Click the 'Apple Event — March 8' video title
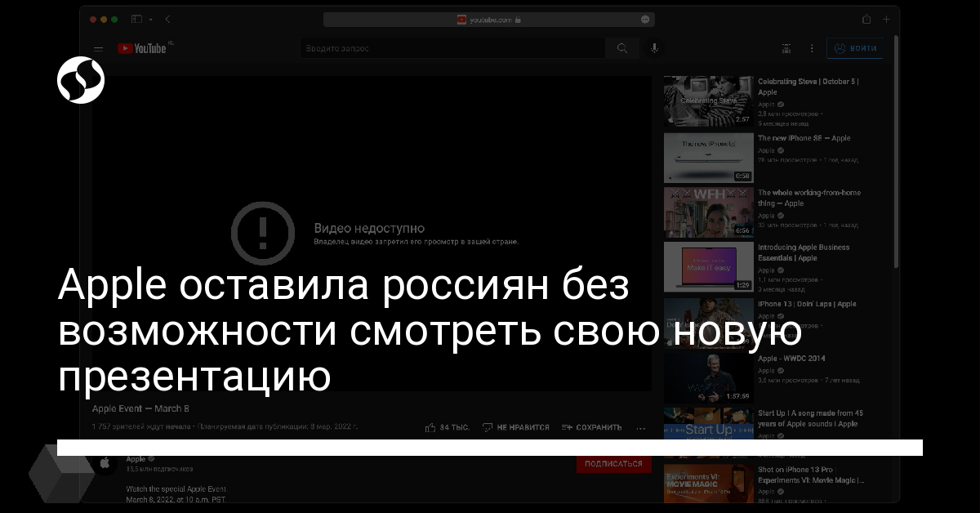Screen dimensions: 980x513 click(140, 408)
